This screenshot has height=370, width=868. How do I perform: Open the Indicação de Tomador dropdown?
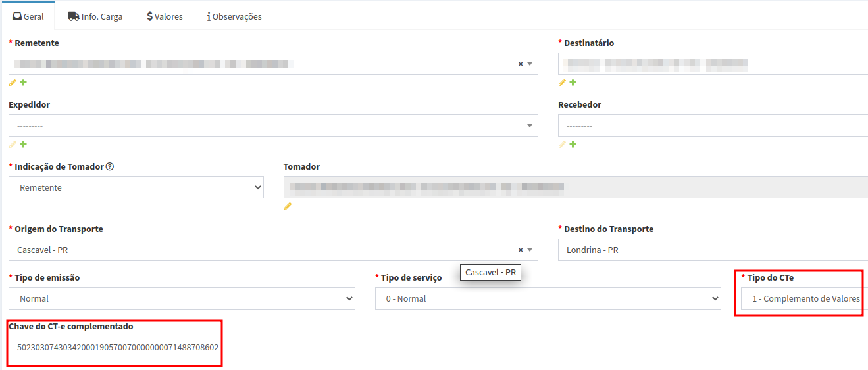136,188
